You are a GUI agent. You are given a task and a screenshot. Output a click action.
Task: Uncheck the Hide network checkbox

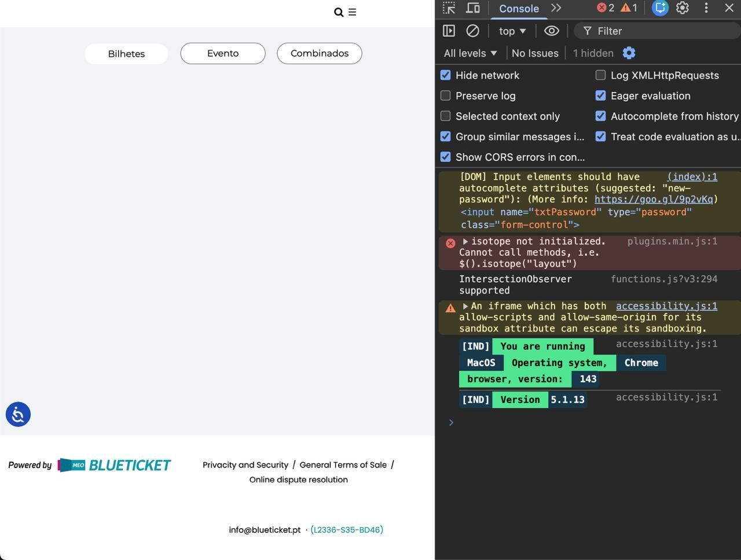[x=445, y=75]
